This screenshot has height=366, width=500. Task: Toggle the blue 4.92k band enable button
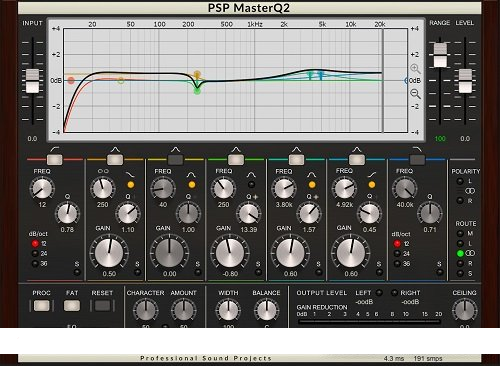[x=357, y=160]
